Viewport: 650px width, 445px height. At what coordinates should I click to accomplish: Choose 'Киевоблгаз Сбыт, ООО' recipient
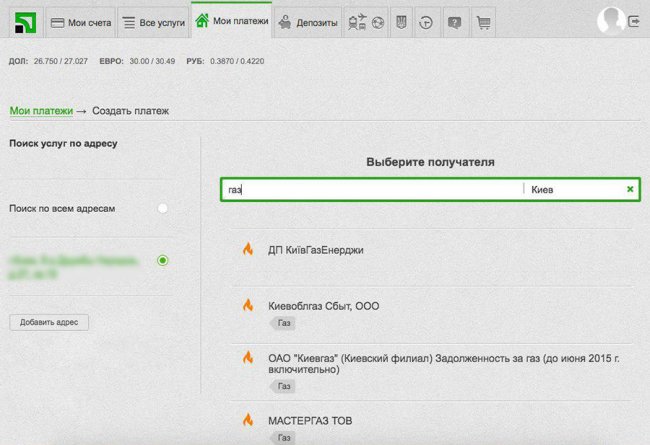coord(323,306)
